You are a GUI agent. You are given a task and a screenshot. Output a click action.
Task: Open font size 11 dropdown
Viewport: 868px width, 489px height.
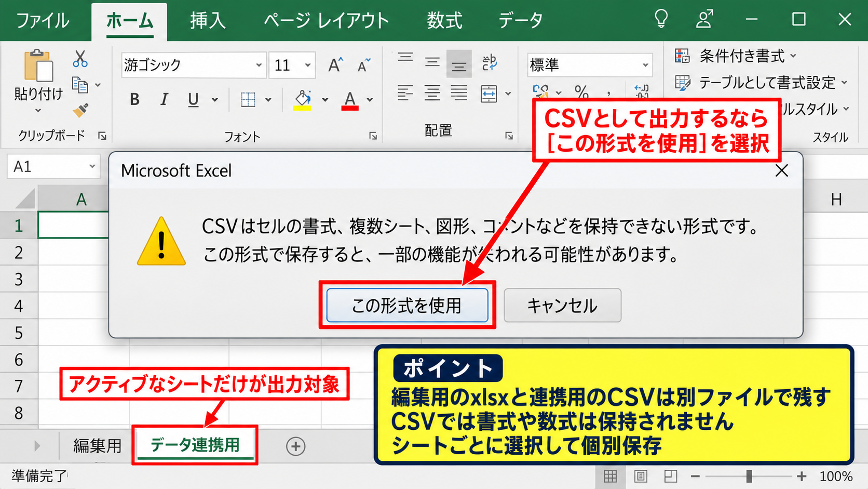(308, 65)
